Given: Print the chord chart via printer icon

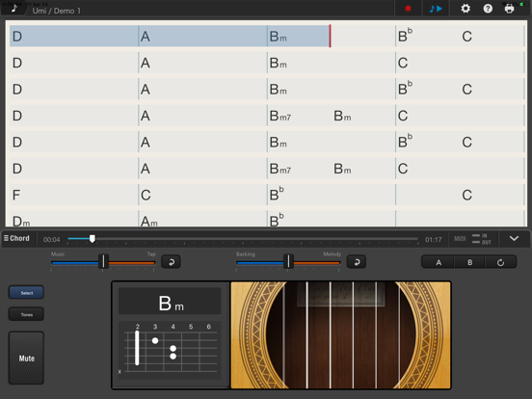Looking at the screenshot, I should pos(509,9).
